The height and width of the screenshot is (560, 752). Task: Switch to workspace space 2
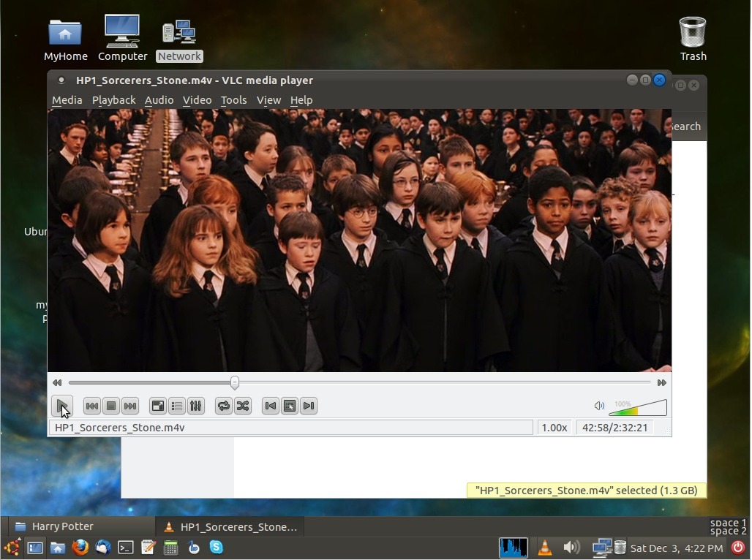(728, 531)
